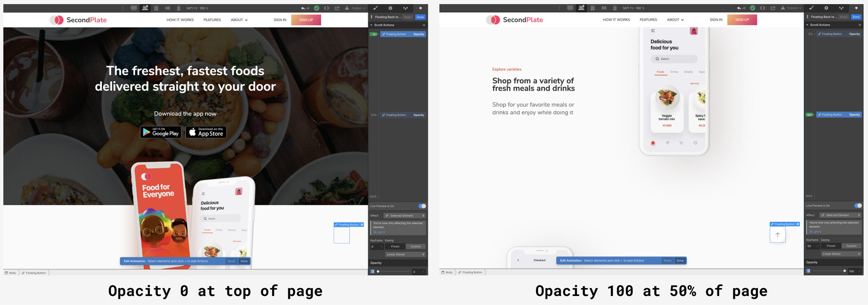Screen dimensions: 868x305
Task: Click Floating Button label gear in right canvas
Action: pyautogui.click(x=798, y=224)
